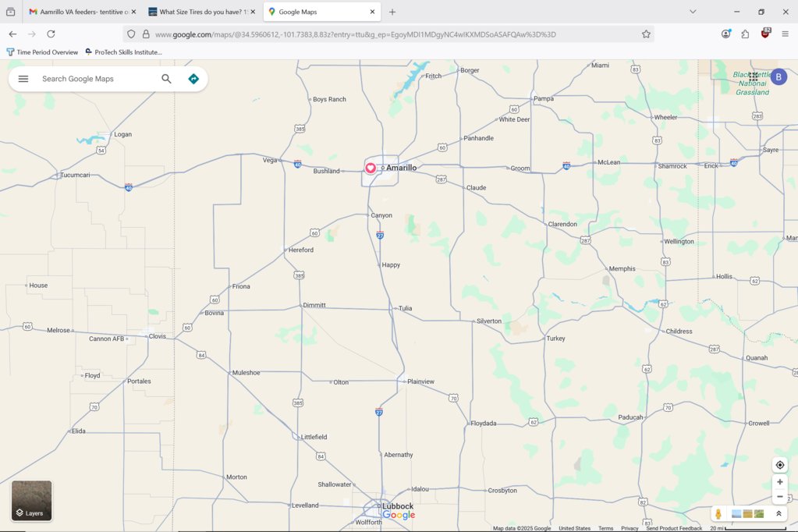The height and width of the screenshot is (532, 798).
Task: Open the Google apps grid icon
Action: click(754, 77)
